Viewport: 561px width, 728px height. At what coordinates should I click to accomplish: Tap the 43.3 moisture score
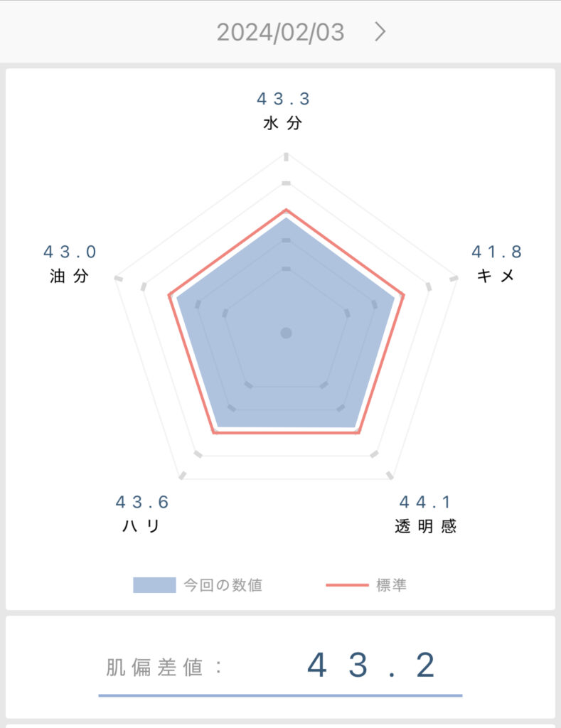[283, 98]
